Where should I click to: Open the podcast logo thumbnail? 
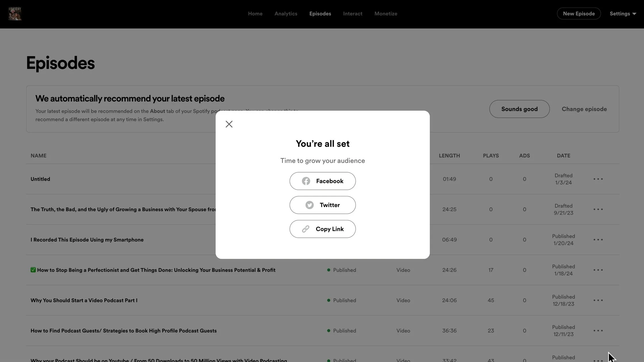pyautogui.click(x=15, y=14)
